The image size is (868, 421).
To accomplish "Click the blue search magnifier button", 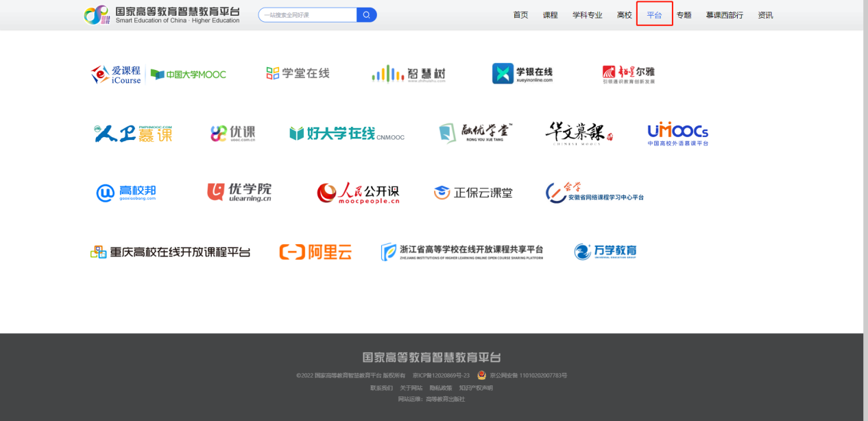I will [367, 15].
